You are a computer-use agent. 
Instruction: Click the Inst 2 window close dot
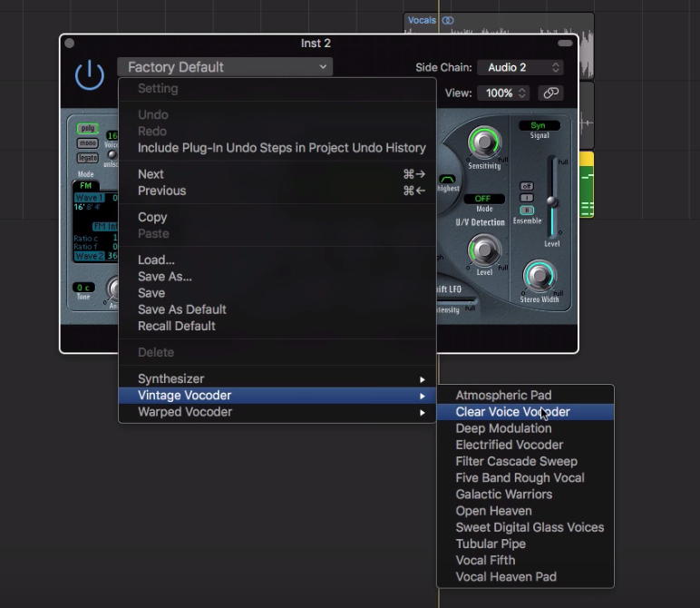tap(69, 44)
